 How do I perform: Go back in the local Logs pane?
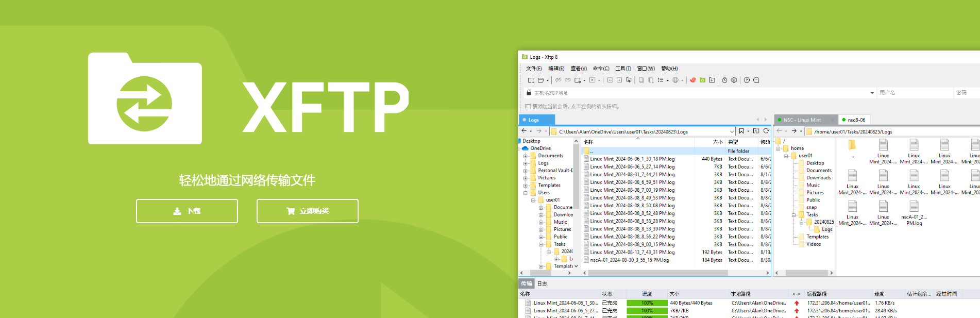(x=524, y=131)
